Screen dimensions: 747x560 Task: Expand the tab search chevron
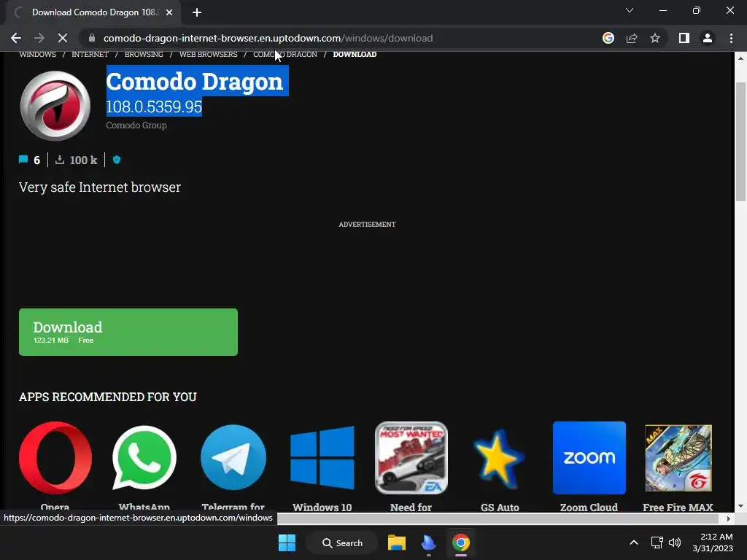coord(630,10)
